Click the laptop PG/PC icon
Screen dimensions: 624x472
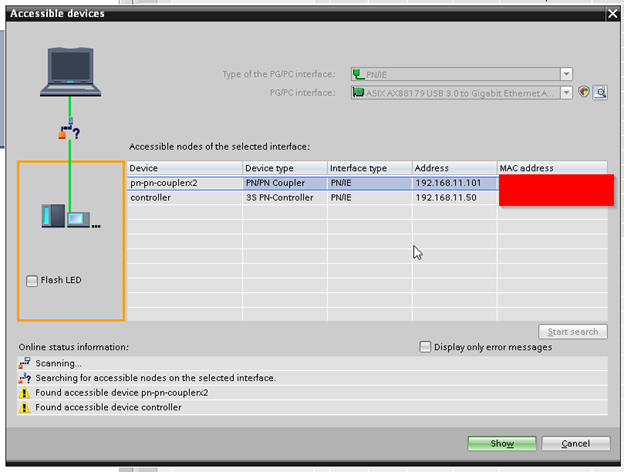pos(70,72)
